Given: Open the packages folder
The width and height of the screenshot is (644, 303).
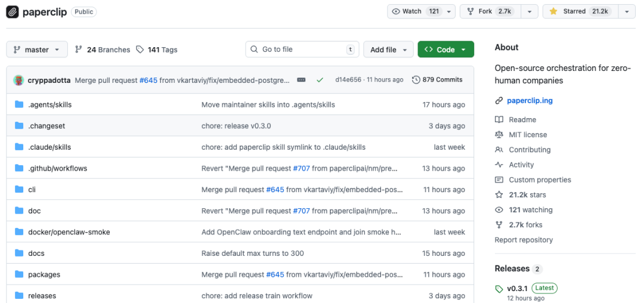Looking at the screenshot, I should pyautogui.click(x=44, y=275).
